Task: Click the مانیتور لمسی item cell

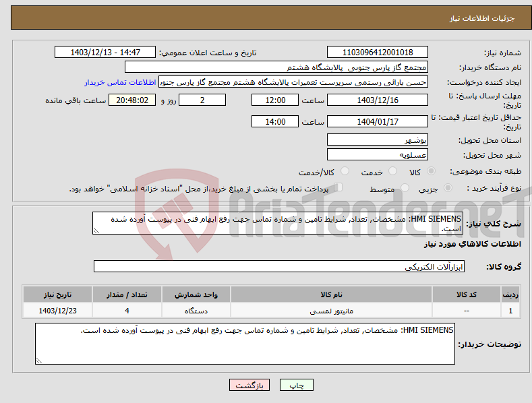Action: (331, 311)
